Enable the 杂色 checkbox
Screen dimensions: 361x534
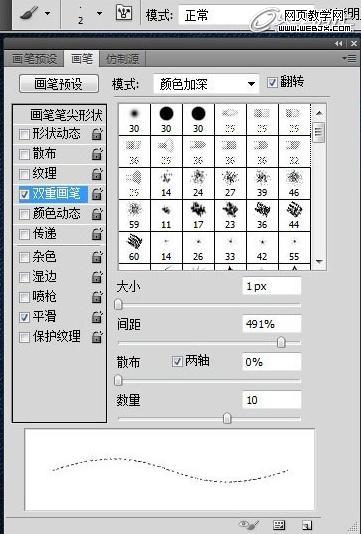point(24,257)
